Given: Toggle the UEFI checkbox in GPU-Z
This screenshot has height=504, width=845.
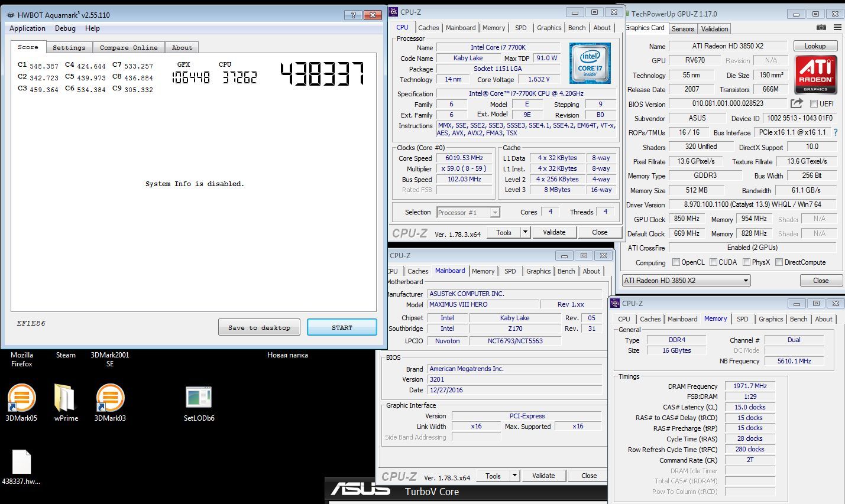Looking at the screenshot, I should pos(814,104).
